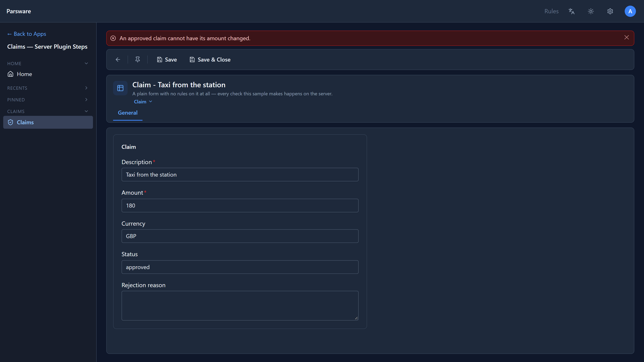Click the Parsware logo text
The image size is (644, 362).
point(19,11)
